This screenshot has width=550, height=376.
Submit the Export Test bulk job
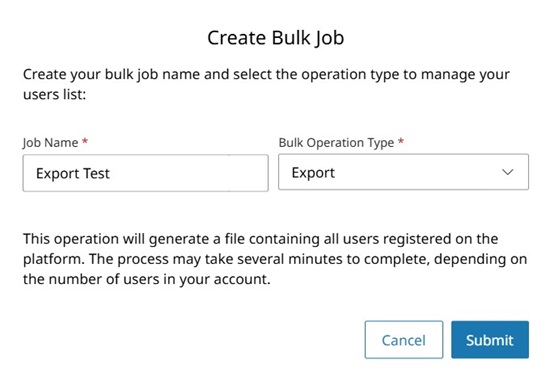coord(490,340)
